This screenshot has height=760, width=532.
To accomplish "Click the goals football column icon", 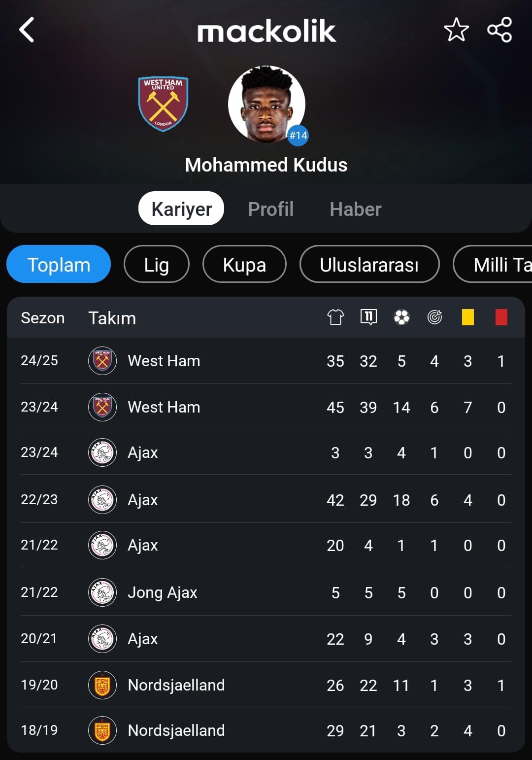I will [x=401, y=317].
